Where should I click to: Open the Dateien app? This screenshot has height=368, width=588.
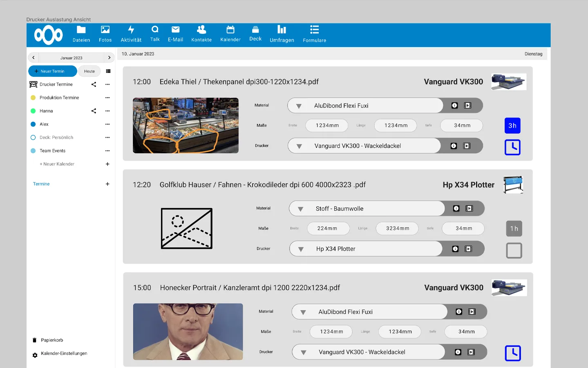tap(81, 34)
